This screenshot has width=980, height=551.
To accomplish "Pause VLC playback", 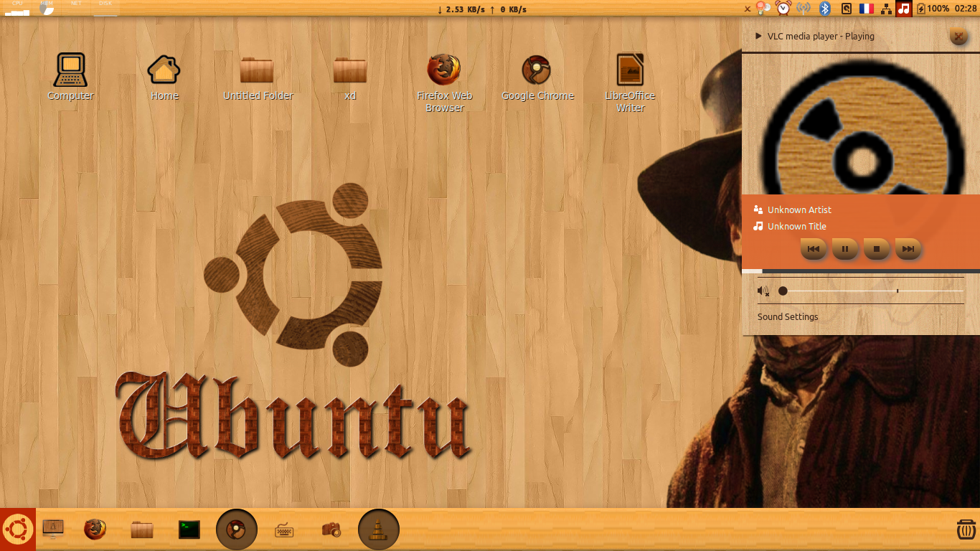I will (845, 249).
